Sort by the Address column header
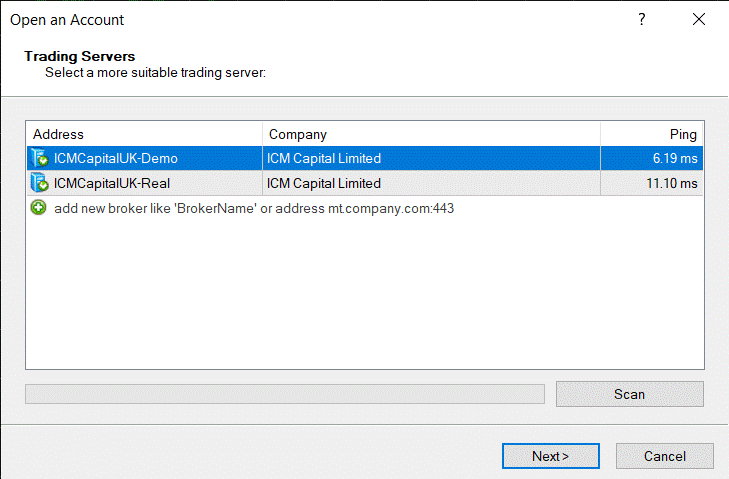729x479 pixels. [144, 134]
